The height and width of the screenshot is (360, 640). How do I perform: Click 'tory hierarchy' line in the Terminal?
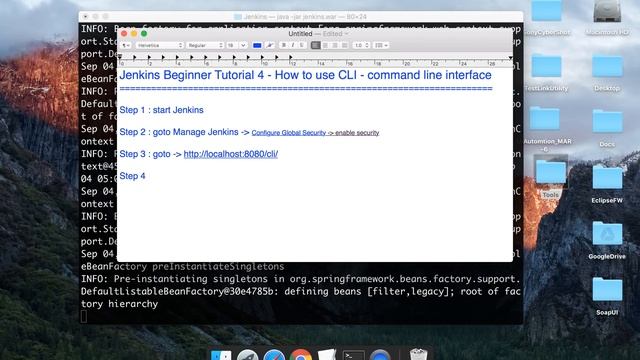(x=119, y=304)
